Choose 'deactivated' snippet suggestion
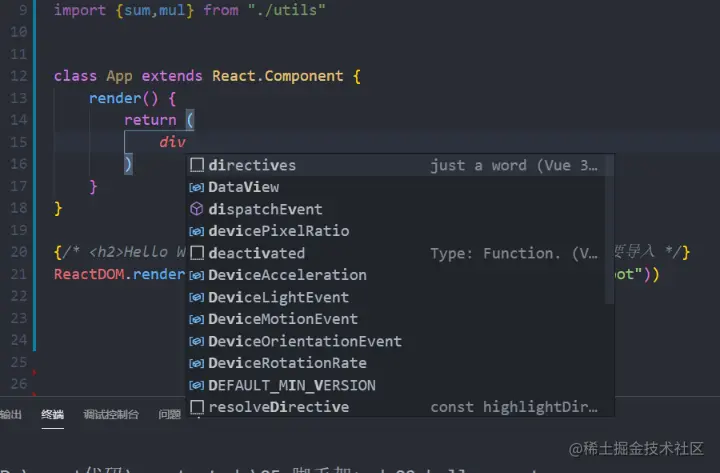The height and width of the screenshot is (473, 720). (x=396, y=253)
